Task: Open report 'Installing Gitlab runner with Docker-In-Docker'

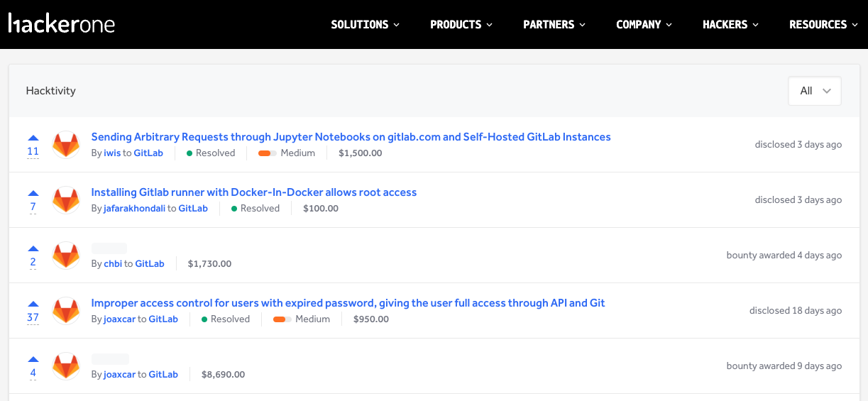Action: (253, 192)
